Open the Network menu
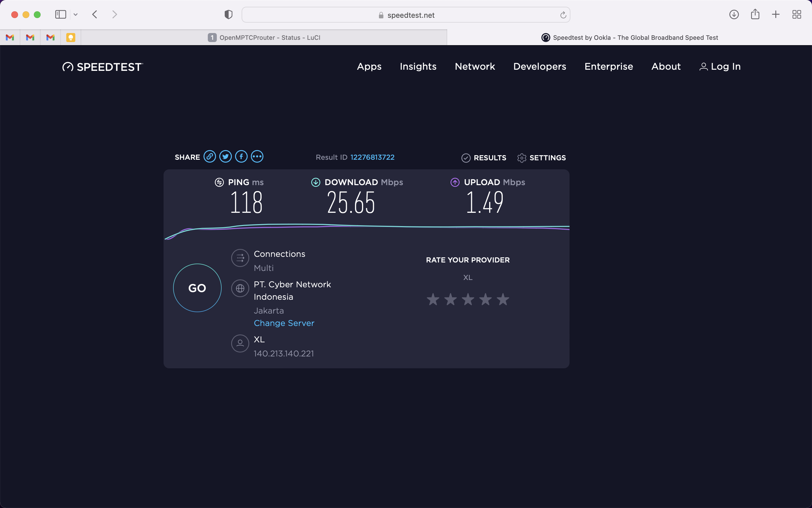This screenshot has width=812, height=508. (475, 67)
